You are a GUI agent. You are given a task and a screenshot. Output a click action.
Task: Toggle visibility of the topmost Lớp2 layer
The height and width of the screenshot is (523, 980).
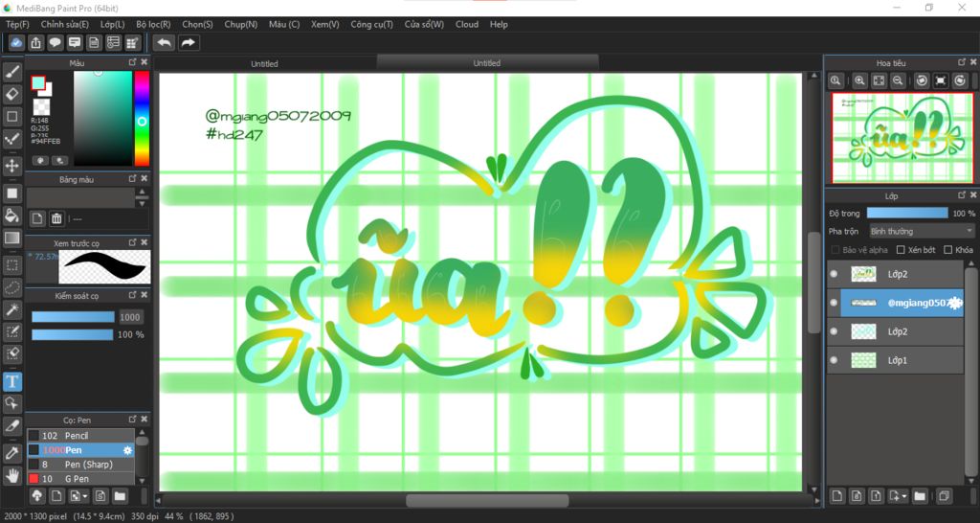(834, 274)
